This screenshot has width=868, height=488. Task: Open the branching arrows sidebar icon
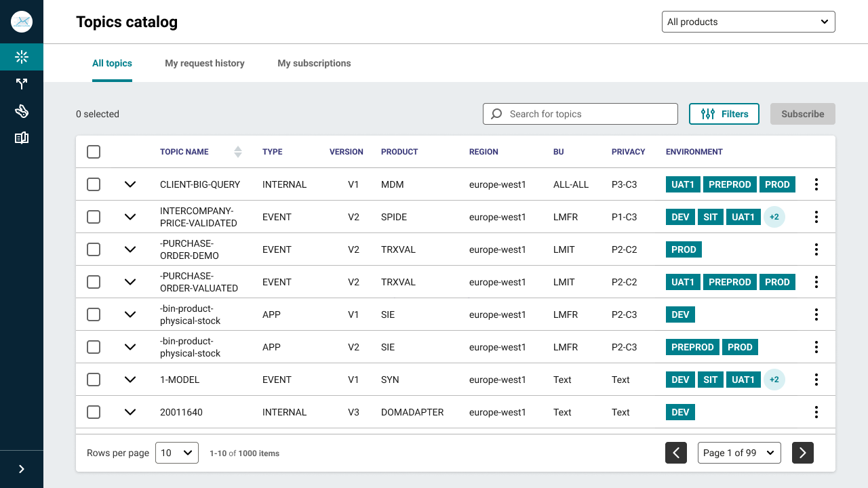point(22,84)
